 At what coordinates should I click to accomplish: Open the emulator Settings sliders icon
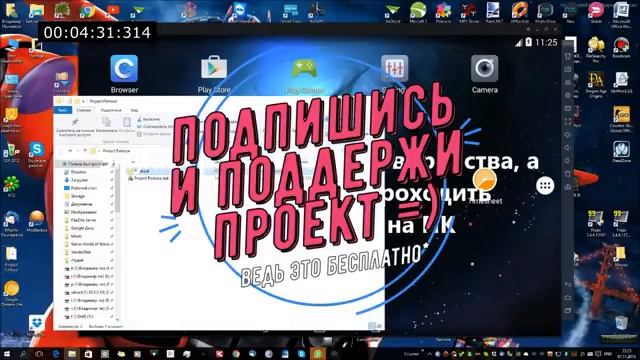point(394,68)
